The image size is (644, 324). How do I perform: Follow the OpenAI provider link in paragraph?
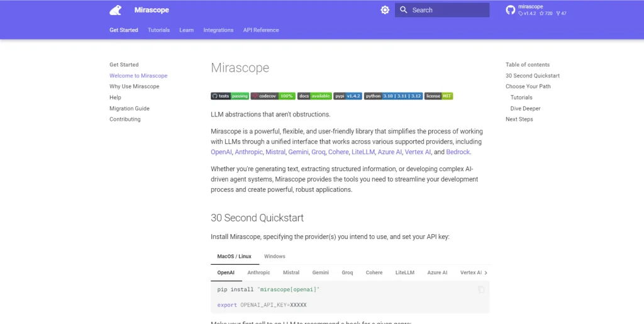(x=221, y=152)
